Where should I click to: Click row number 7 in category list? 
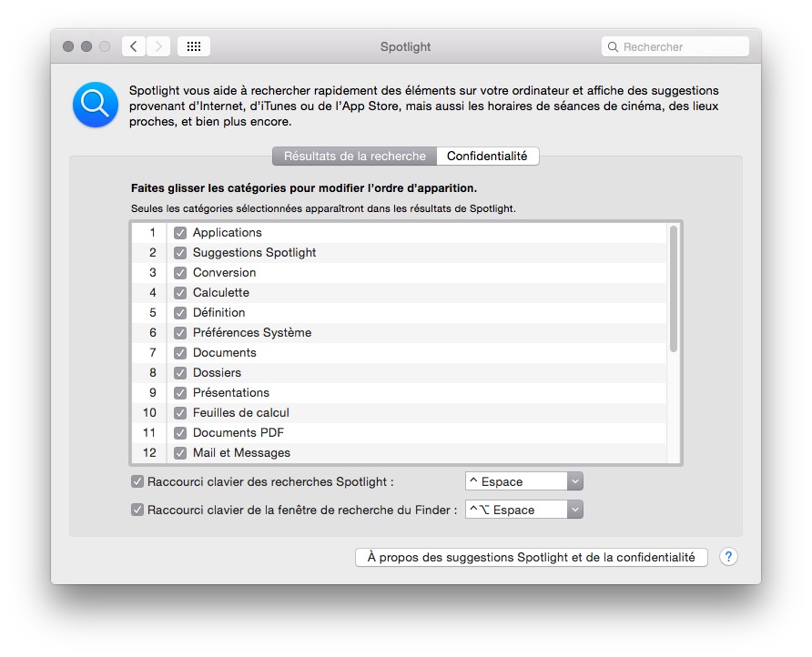click(x=153, y=352)
